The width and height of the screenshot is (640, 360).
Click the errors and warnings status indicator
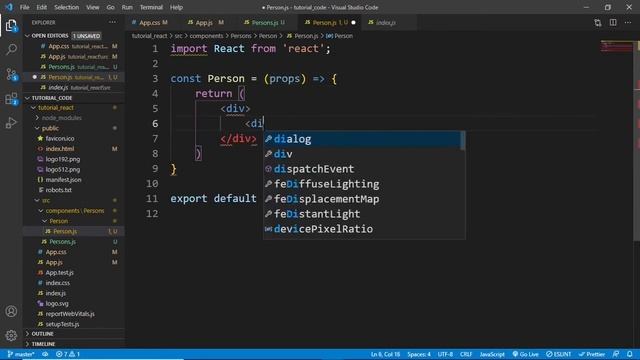68,354
